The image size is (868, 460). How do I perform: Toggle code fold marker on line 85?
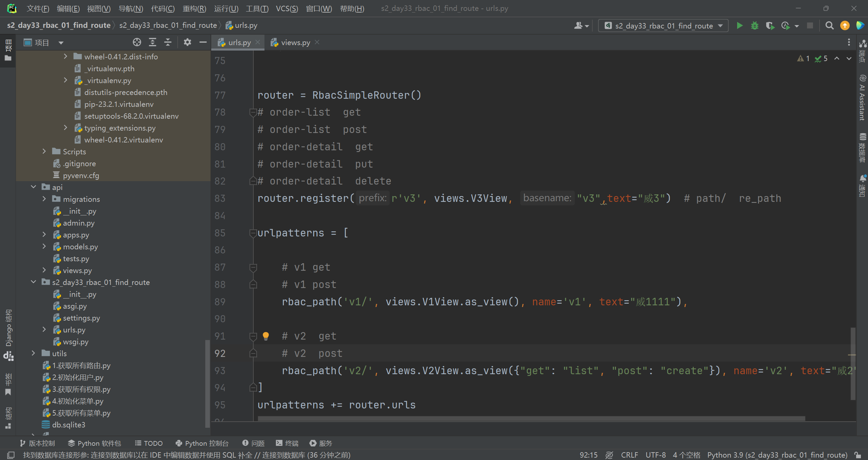coord(253,233)
